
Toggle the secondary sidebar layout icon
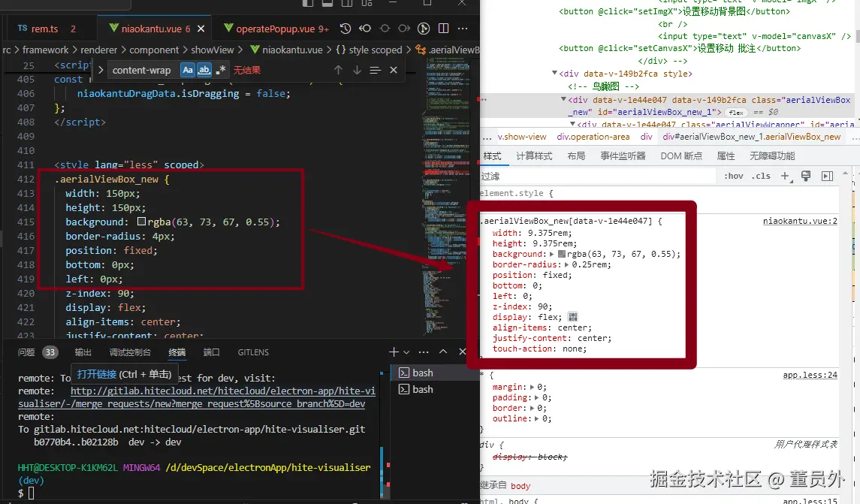(x=347, y=3)
